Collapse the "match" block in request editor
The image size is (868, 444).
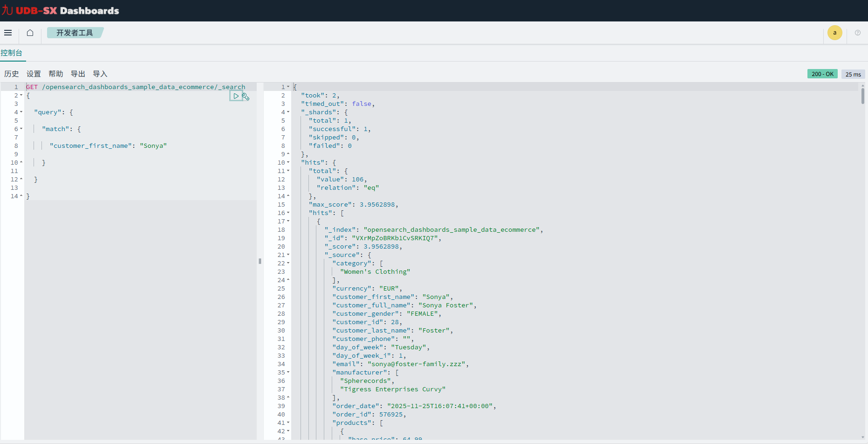tap(21, 129)
